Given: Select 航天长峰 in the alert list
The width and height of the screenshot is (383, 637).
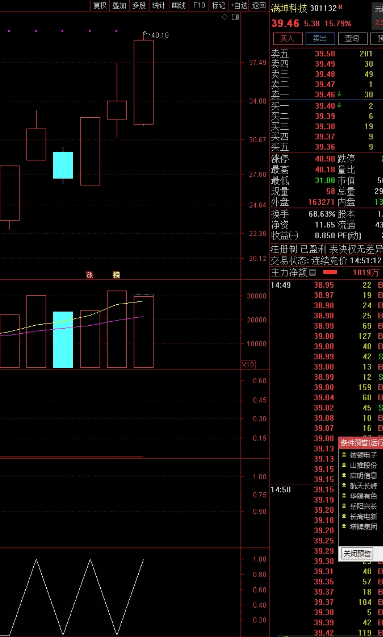Looking at the screenshot, I should tap(363, 485).
